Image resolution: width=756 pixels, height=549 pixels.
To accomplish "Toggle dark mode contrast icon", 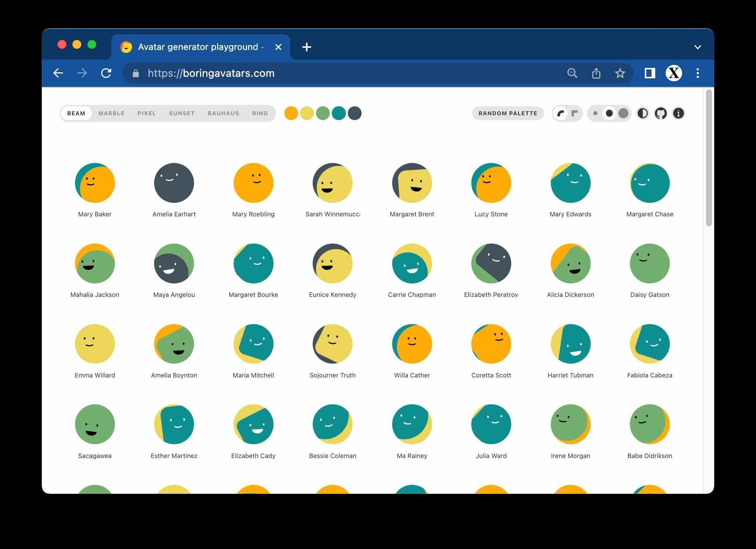I will pos(643,113).
